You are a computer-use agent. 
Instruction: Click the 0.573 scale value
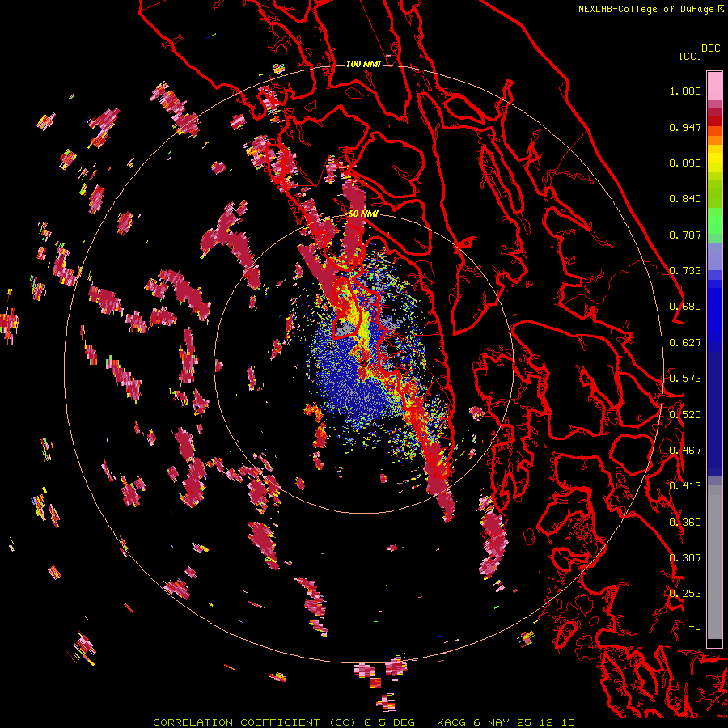pos(685,379)
